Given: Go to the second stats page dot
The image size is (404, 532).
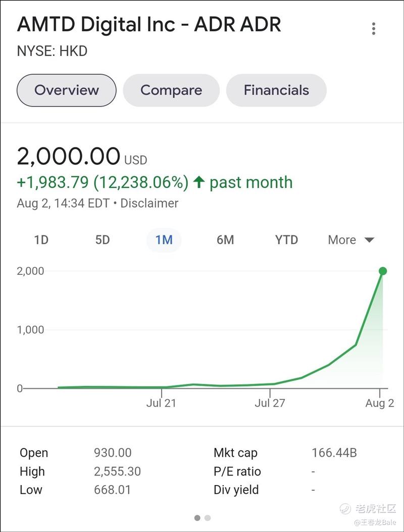Looking at the screenshot, I should (x=208, y=518).
